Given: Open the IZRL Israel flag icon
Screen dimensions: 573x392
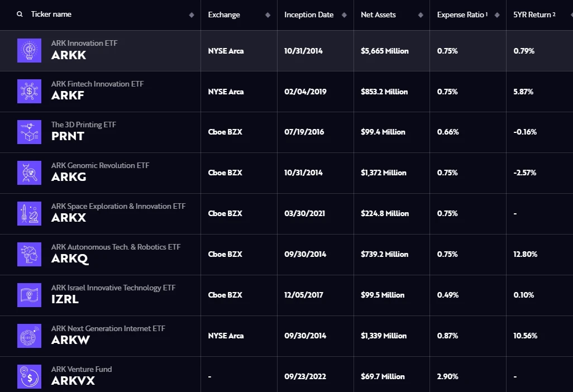Looking at the screenshot, I should [29, 295].
